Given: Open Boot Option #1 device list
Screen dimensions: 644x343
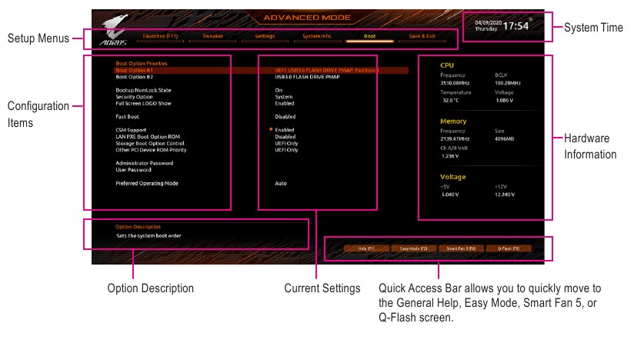Looking at the screenshot, I should coord(337,70).
